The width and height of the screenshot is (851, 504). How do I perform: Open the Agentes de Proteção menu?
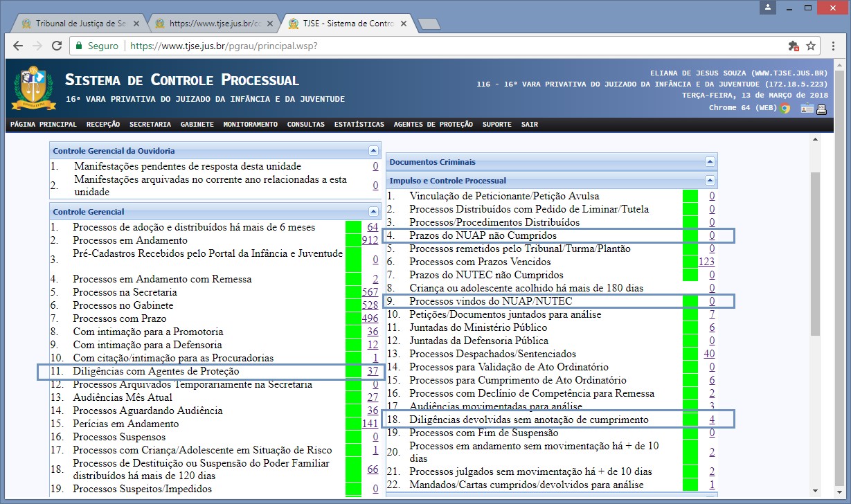433,125
